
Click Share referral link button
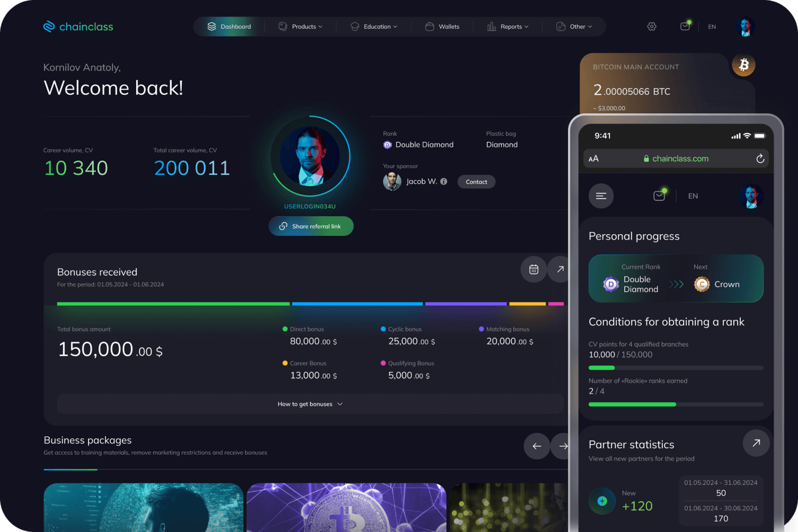pyautogui.click(x=311, y=226)
